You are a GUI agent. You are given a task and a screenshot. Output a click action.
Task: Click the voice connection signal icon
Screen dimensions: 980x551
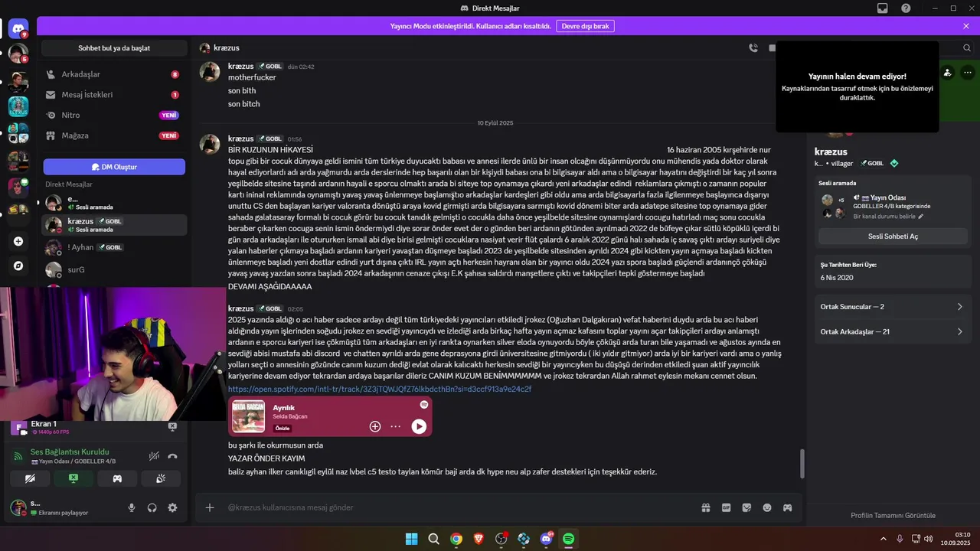[19, 456]
